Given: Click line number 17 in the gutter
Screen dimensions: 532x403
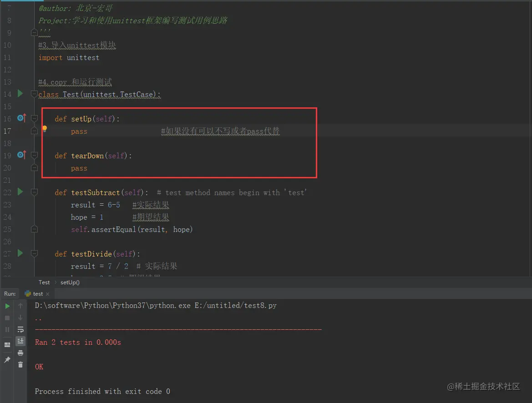Looking at the screenshot, I should tap(7, 131).
